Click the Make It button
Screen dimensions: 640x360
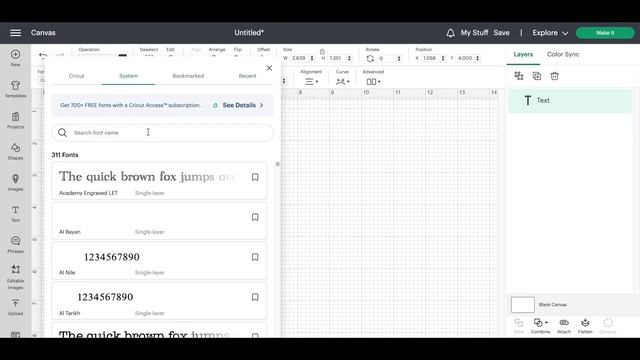pyautogui.click(x=605, y=33)
